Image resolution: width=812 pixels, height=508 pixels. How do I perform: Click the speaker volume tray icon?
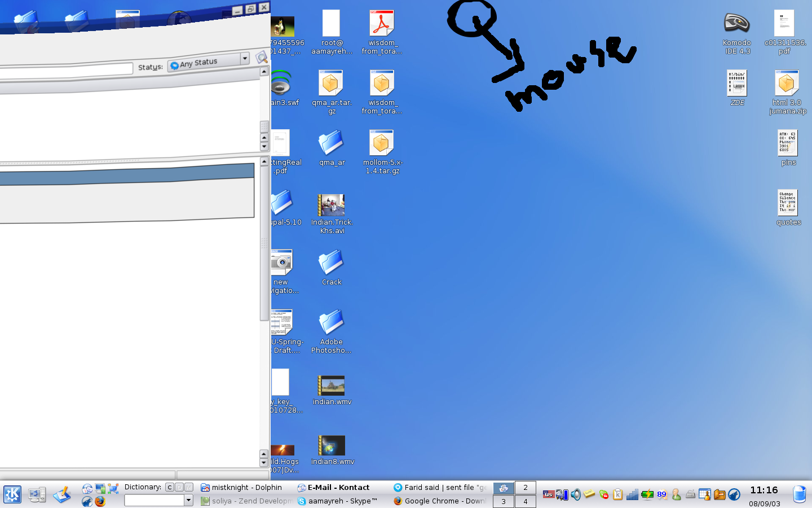pyautogui.click(x=576, y=495)
